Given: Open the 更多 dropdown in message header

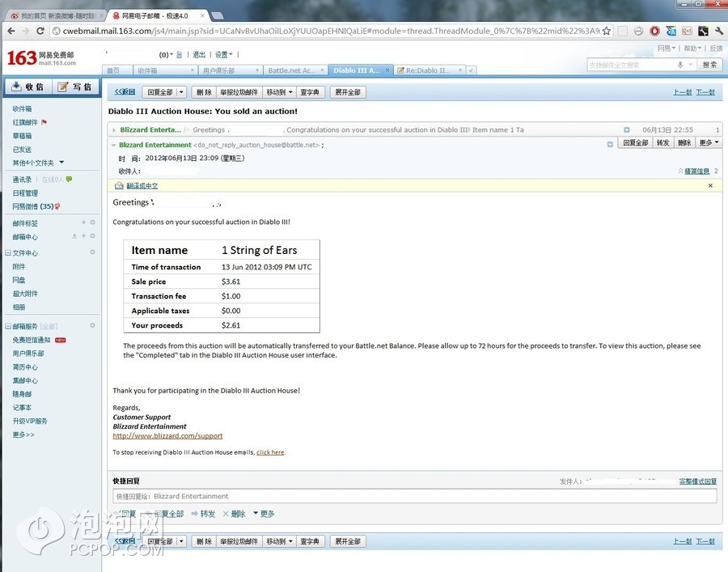Looking at the screenshot, I should tap(708, 142).
